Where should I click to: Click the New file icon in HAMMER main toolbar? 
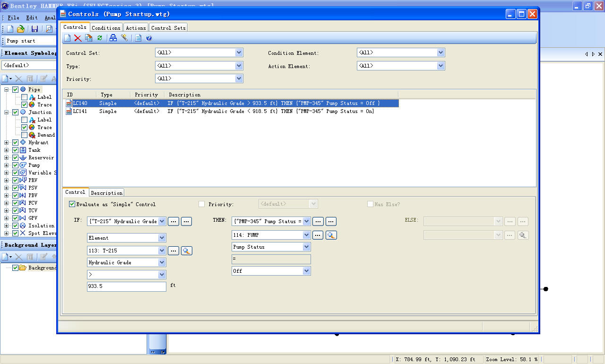click(10, 29)
